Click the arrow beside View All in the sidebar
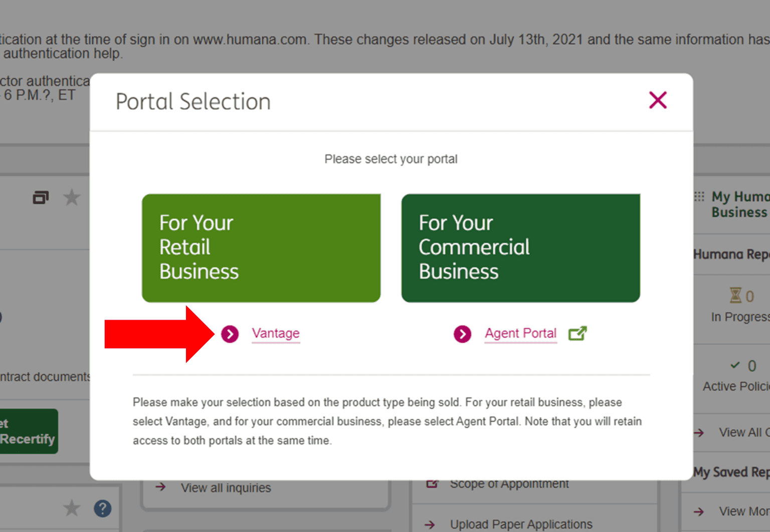Image resolution: width=770 pixels, height=532 pixels. click(698, 433)
